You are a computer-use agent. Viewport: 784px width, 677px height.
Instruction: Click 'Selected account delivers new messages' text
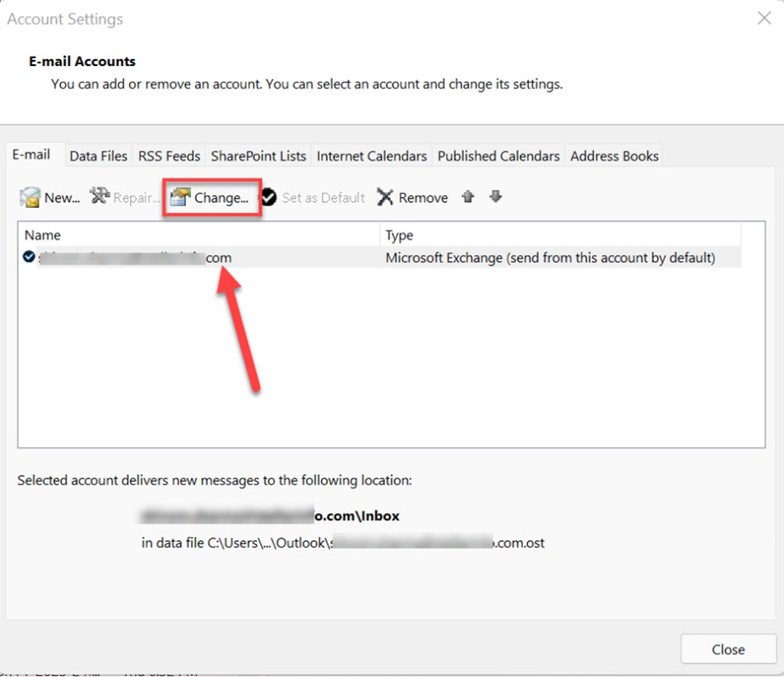215,480
